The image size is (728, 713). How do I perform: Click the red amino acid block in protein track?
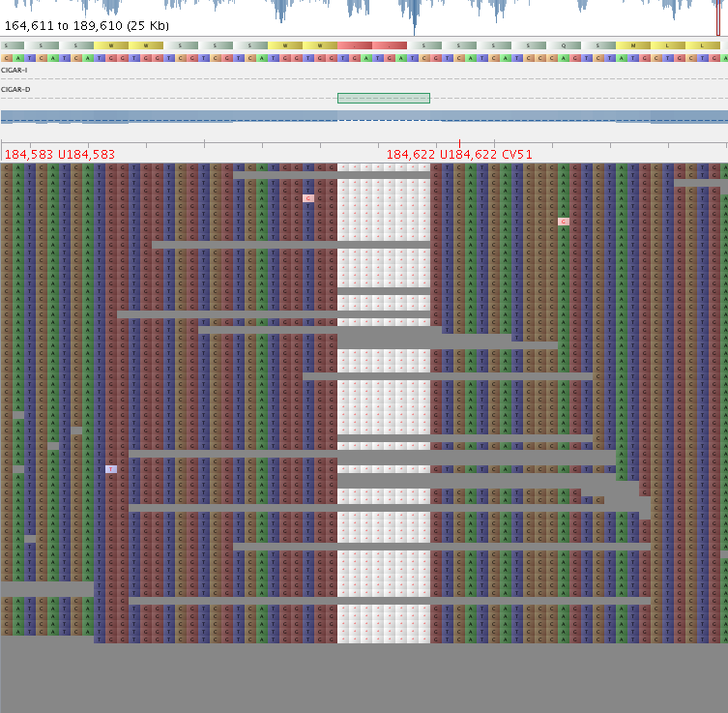tap(372, 45)
